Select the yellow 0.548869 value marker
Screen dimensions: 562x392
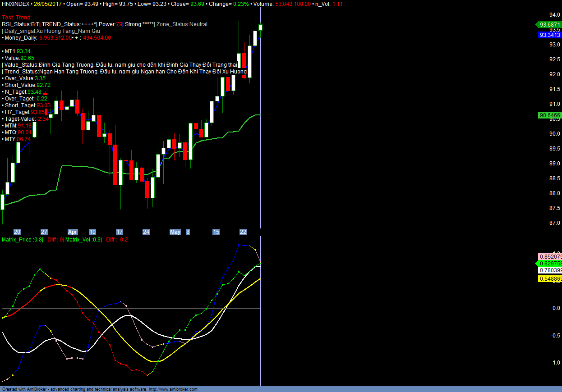pos(550,279)
